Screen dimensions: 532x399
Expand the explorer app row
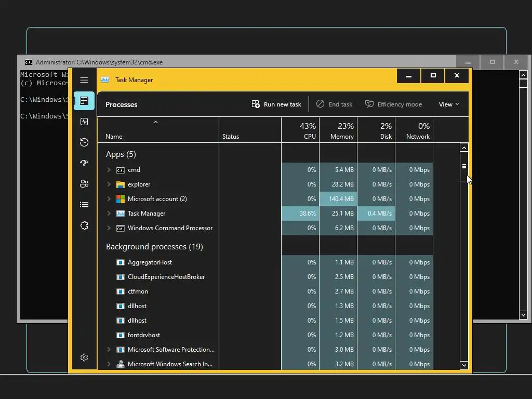109,184
